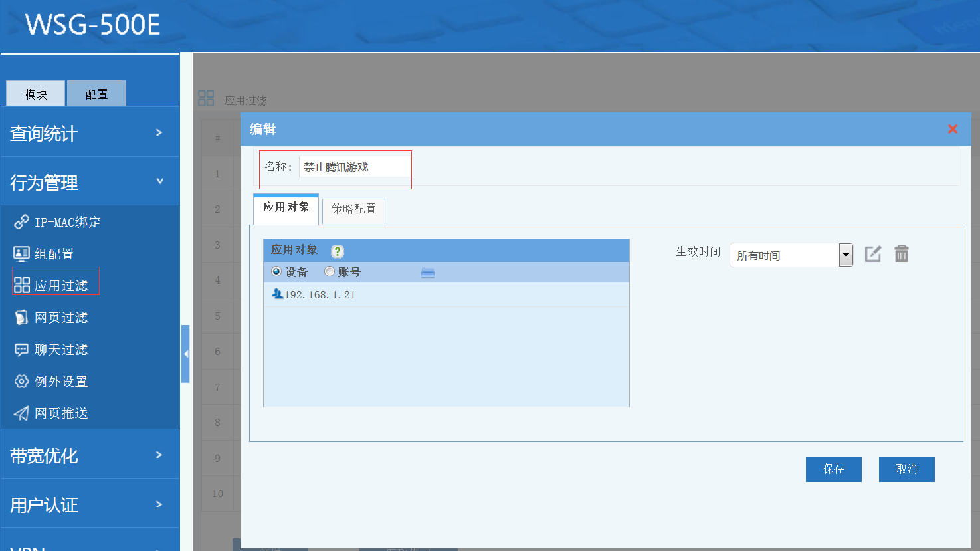Select the 设备 radio button
980x551 pixels.
click(x=276, y=272)
